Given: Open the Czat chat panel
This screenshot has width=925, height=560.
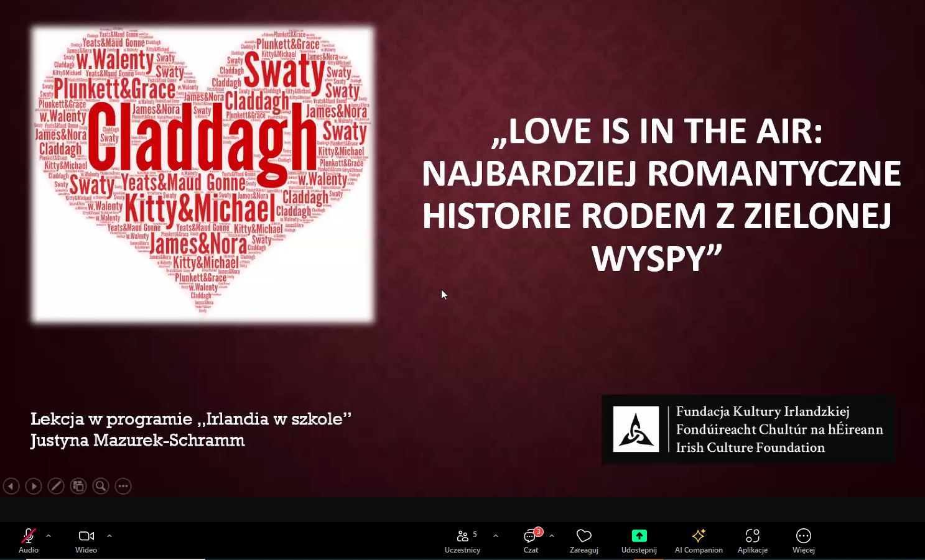Looking at the screenshot, I should tap(531, 536).
